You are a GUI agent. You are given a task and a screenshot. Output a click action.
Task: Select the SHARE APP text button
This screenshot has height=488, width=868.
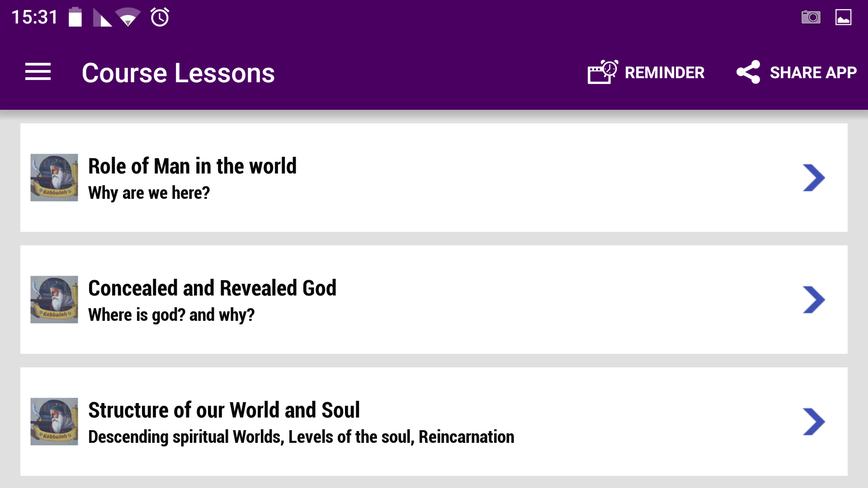(813, 72)
